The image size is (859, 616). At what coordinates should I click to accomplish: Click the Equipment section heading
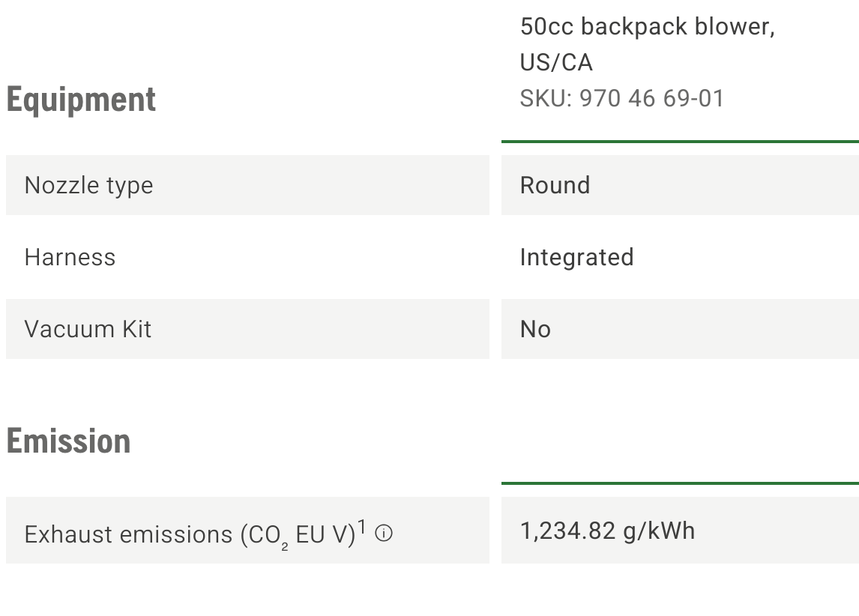click(81, 100)
